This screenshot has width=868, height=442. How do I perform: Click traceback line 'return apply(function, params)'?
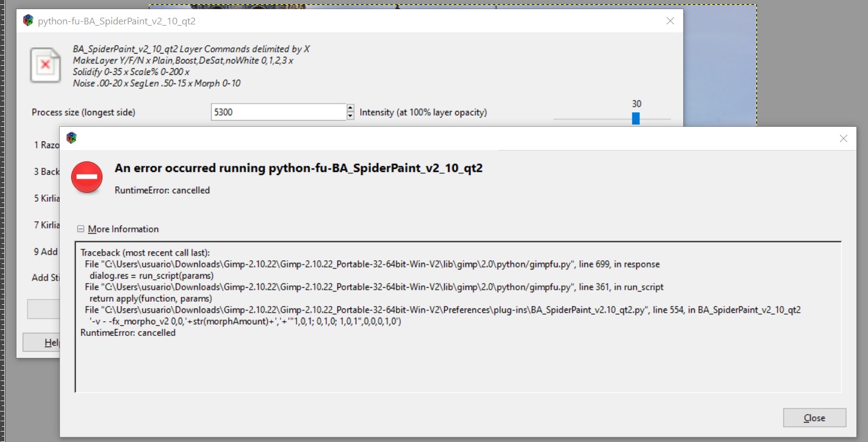[x=151, y=299]
